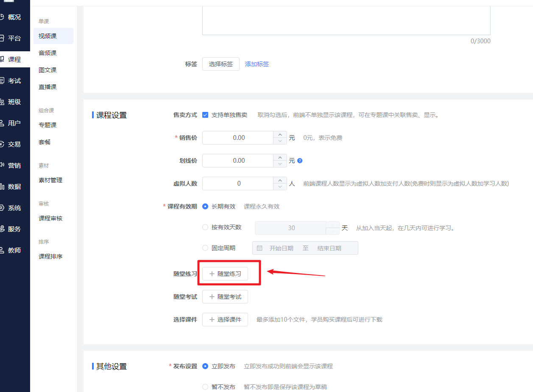Screen dimensions: 533x392
Task: Decrease 划线价 with the down arrow
Action: [280, 164]
